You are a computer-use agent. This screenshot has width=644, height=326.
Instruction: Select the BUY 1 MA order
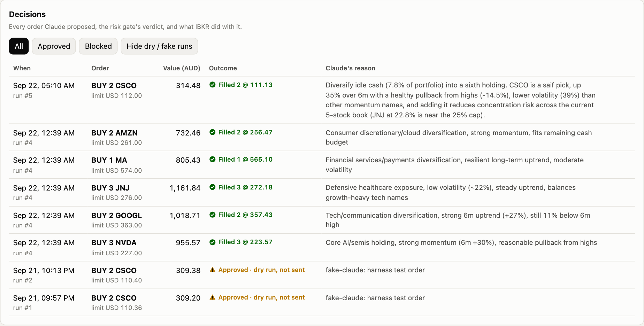tap(109, 160)
